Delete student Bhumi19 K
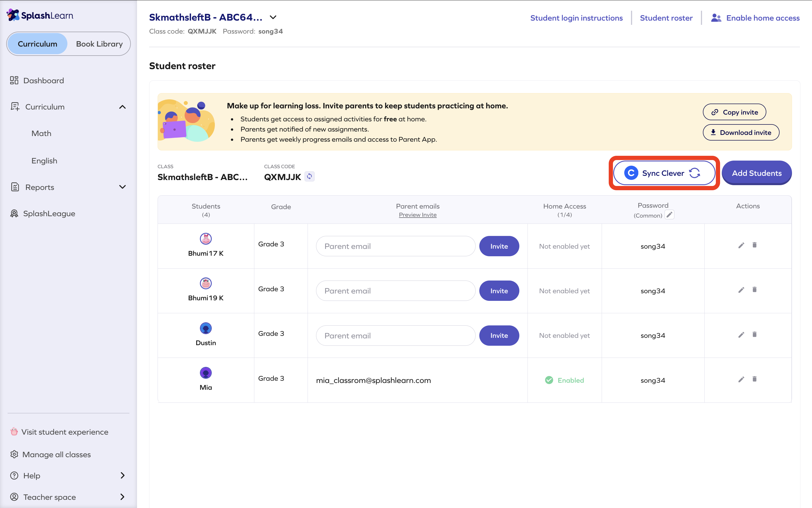 point(754,290)
